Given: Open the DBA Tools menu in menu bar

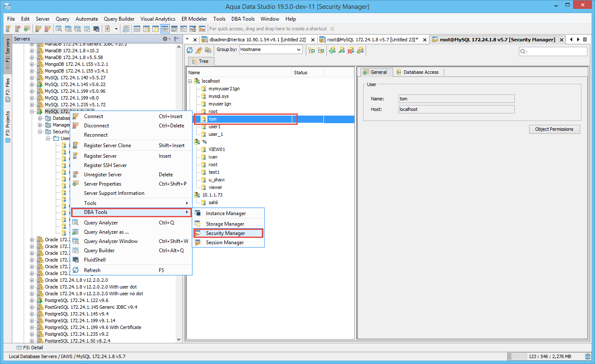Looking at the screenshot, I should [x=243, y=19].
